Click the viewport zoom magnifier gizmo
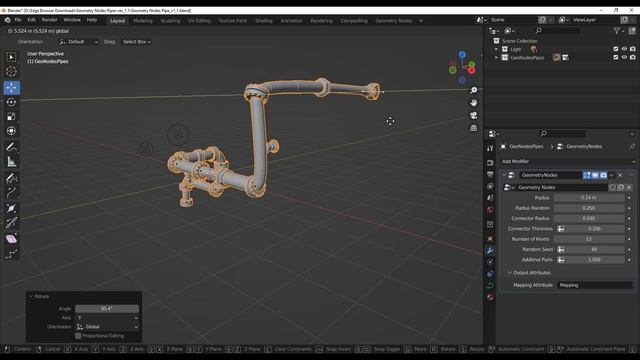The width and height of the screenshot is (640, 360). 473,90
